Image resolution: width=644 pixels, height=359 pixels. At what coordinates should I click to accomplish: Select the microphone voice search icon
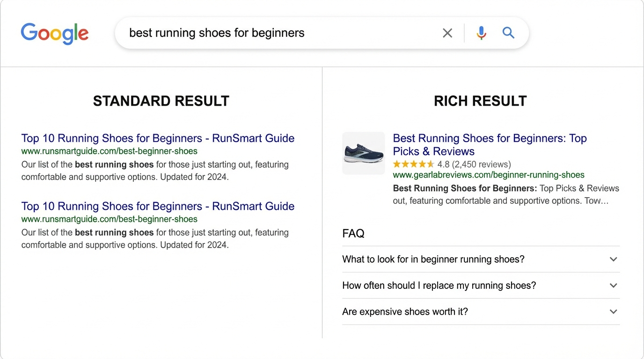[x=481, y=33]
